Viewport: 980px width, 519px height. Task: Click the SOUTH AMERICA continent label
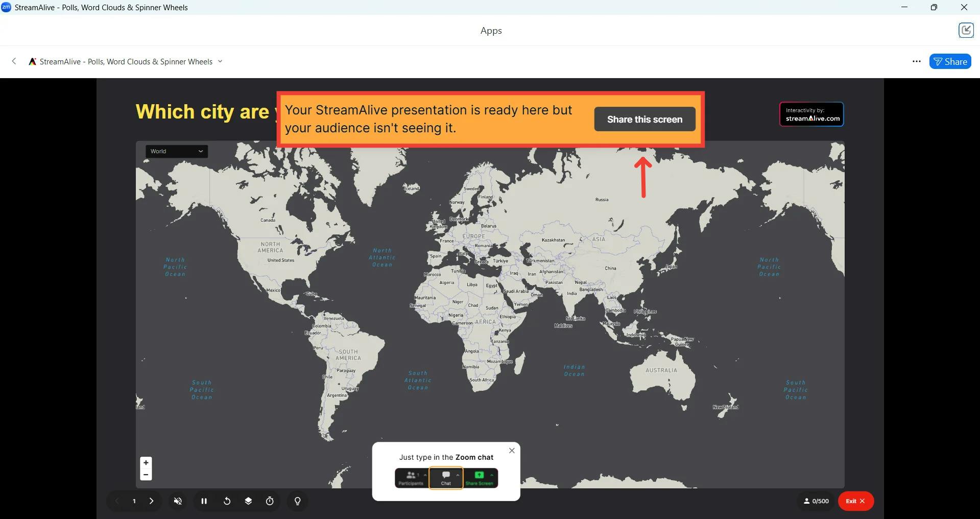tap(348, 355)
